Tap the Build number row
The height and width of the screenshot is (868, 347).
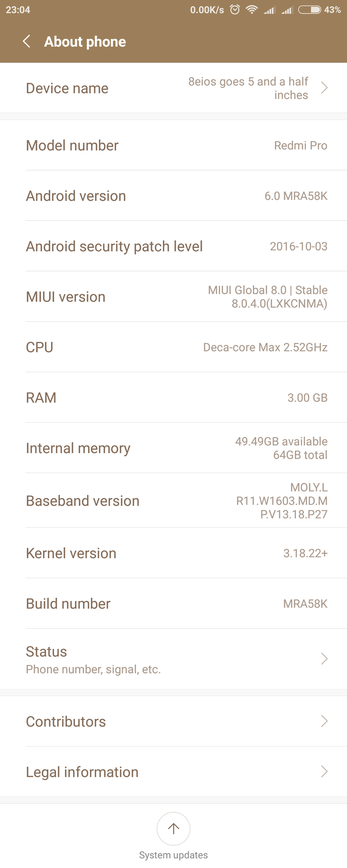(173, 604)
